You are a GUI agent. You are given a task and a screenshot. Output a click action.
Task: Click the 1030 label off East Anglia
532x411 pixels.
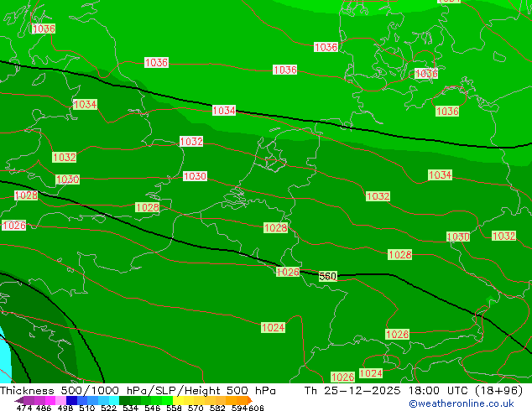point(195,176)
